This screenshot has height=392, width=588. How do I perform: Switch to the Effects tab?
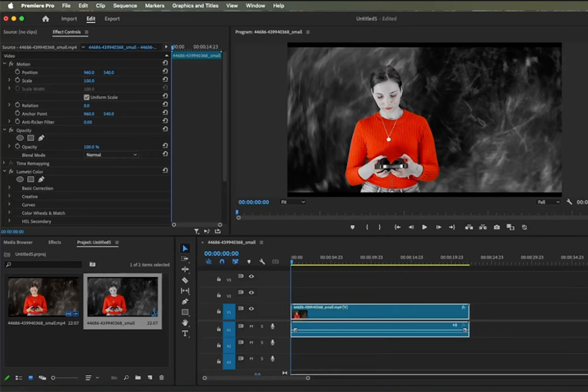56,242
